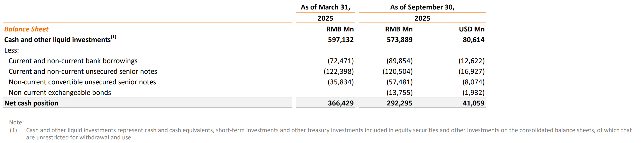Click the footnote (1) superscript marker

113,37
